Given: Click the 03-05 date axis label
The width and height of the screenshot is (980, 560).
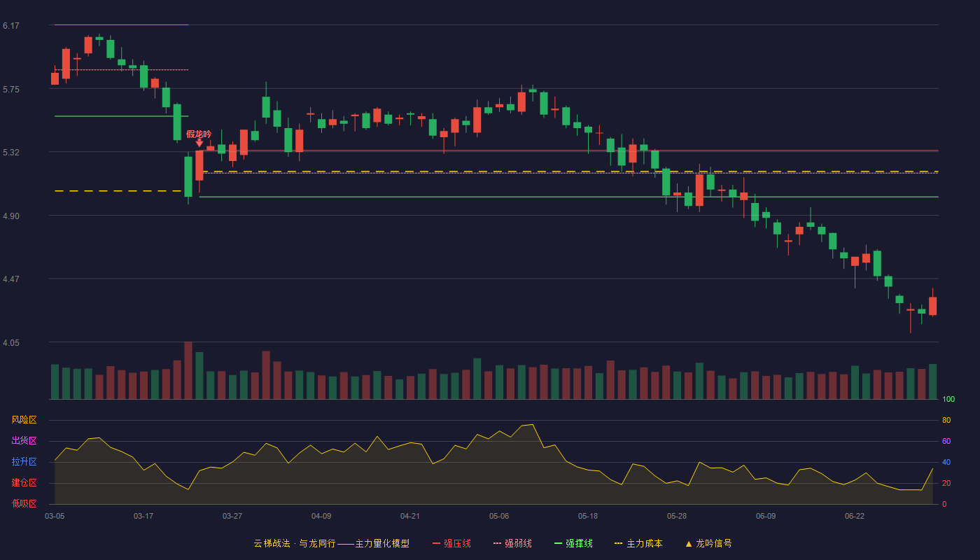Looking at the screenshot, I should point(55,516).
